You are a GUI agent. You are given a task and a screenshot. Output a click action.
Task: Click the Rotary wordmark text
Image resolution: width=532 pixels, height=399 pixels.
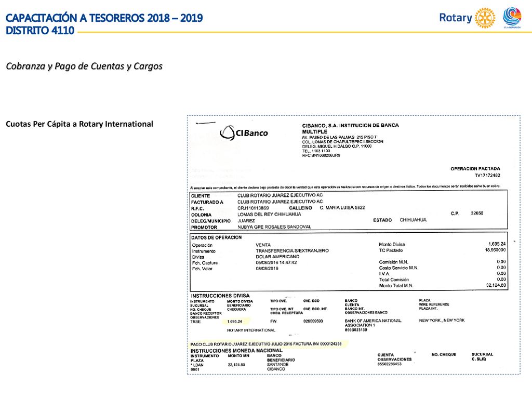click(x=455, y=18)
